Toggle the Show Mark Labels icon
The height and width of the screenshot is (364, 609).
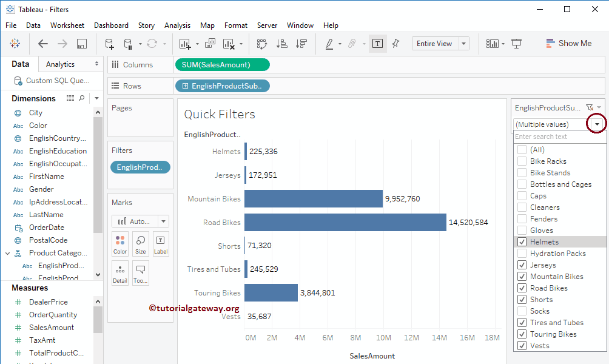pos(377,44)
